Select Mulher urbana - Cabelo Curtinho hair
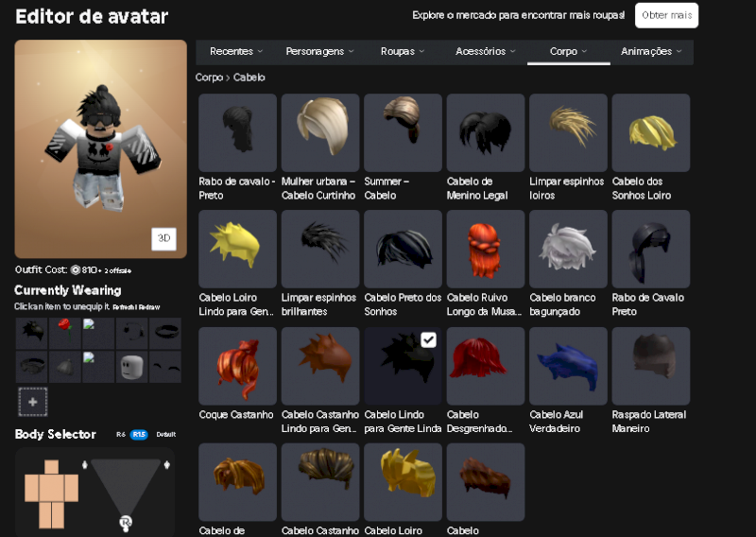756x537 pixels. (320, 132)
